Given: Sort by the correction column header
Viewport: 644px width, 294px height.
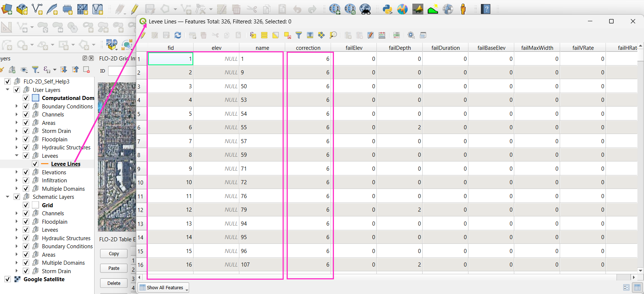Looking at the screenshot, I should click(x=308, y=48).
